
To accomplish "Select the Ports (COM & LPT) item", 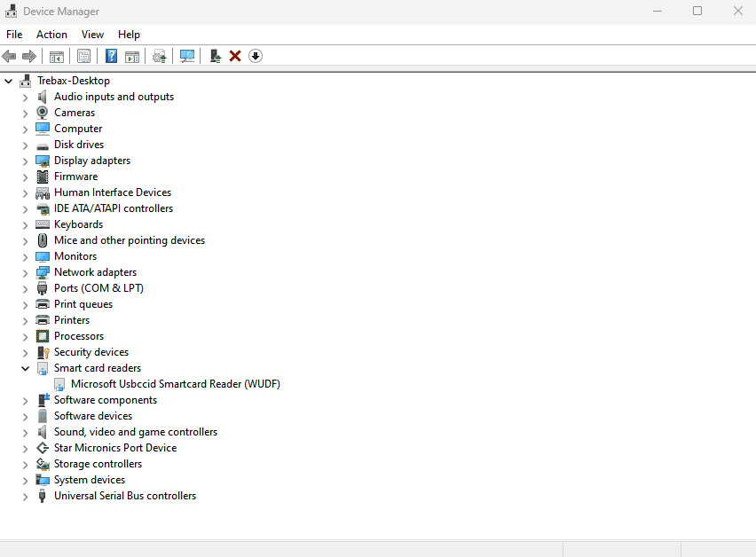I will click(x=98, y=288).
